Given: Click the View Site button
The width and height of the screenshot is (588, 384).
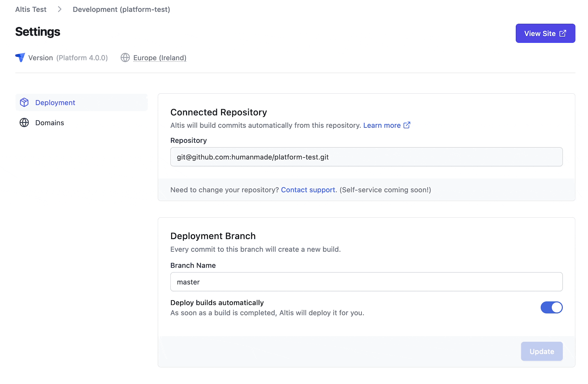Looking at the screenshot, I should [545, 33].
